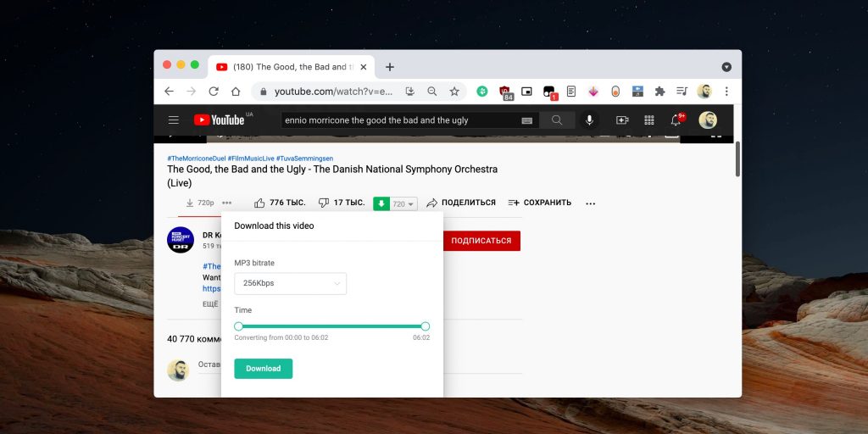Click ЕЩЁ to expand description
Viewport: 868px width, 434px height.
pos(211,304)
